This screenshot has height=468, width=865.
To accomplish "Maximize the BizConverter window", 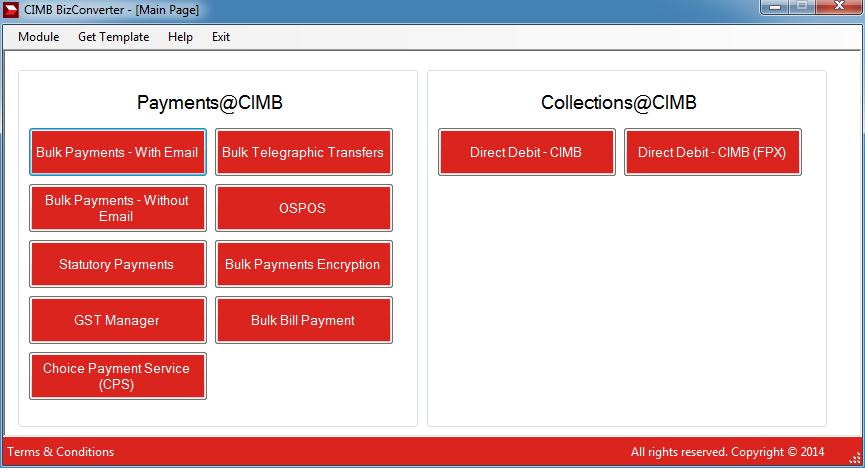I will 802,7.
